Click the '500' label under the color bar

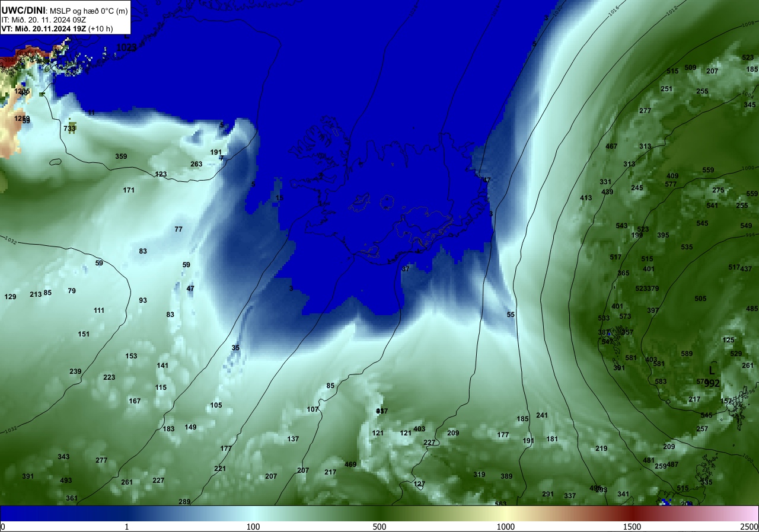pos(379,527)
